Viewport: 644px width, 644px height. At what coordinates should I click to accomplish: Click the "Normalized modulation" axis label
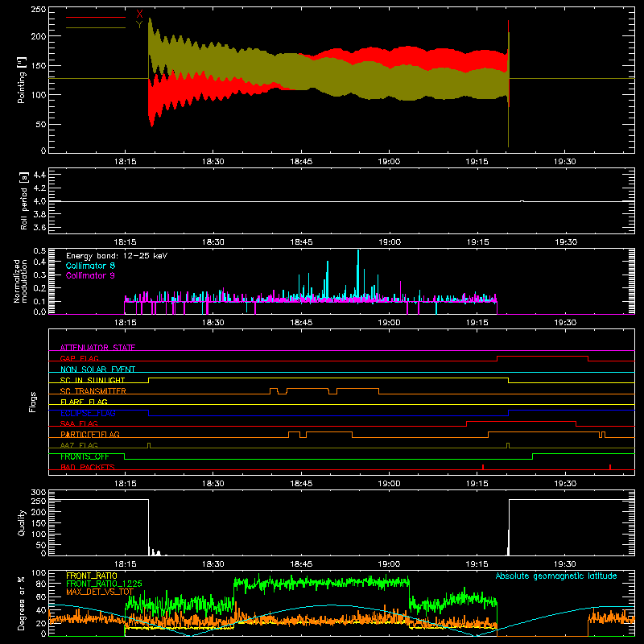tap(20, 281)
